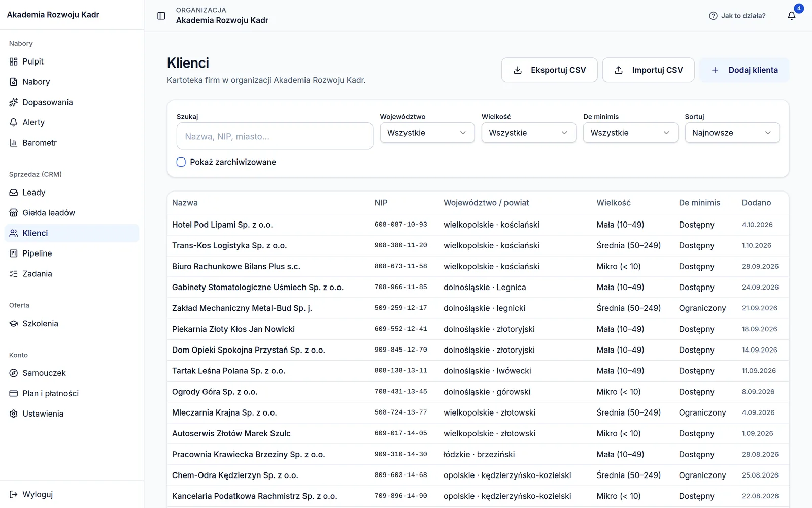Screen dimensions: 812x508
Task: Click the plus icon in Dodaj klienta
Action: 715,70
